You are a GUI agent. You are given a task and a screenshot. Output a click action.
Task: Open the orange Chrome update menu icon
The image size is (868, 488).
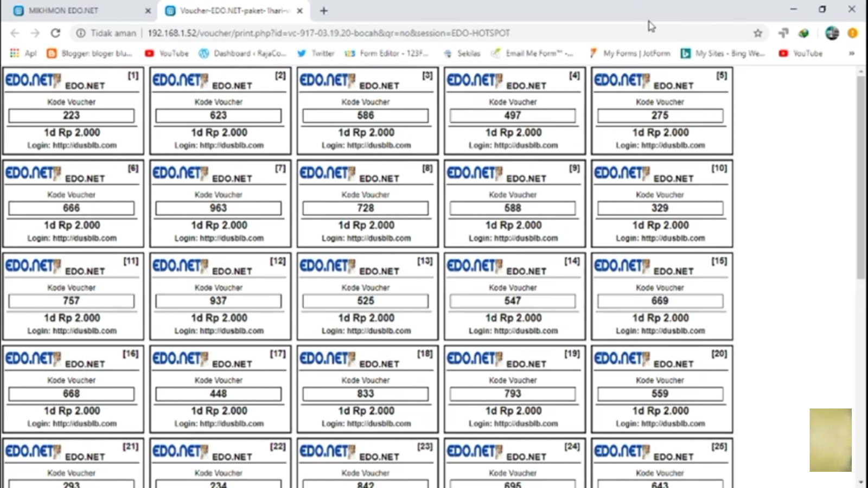point(853,33)
